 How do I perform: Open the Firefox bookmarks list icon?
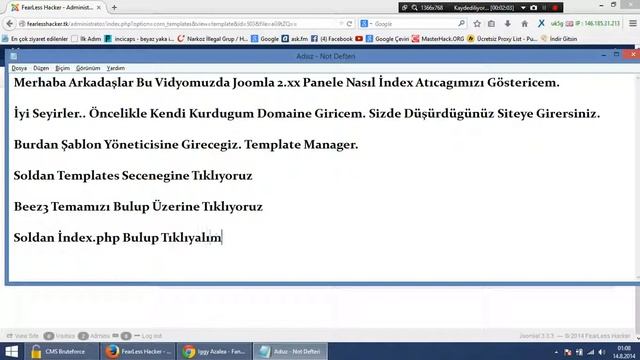[x=491, y=24]
